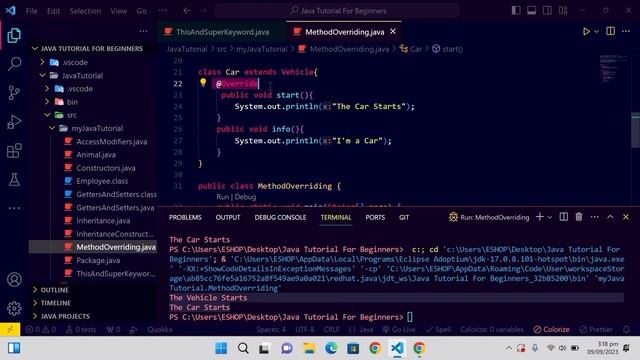Change encoding via UTF-8 status item
The image size is (640, 360).
(x=304, y=329)
